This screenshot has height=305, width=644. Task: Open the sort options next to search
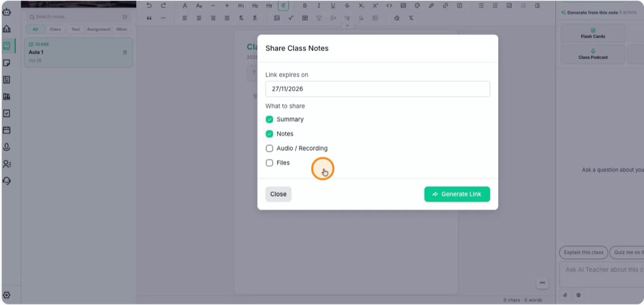(x=125, y=17)
